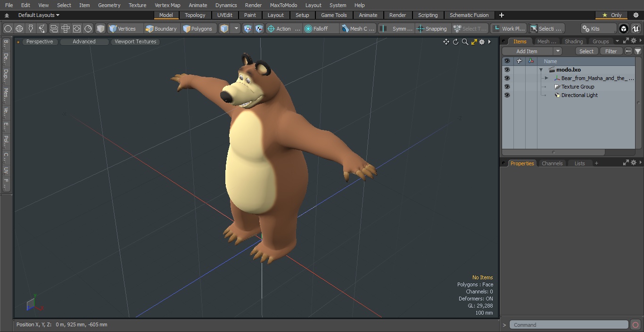Click the globe mesh tool icon

coord(19,29)
